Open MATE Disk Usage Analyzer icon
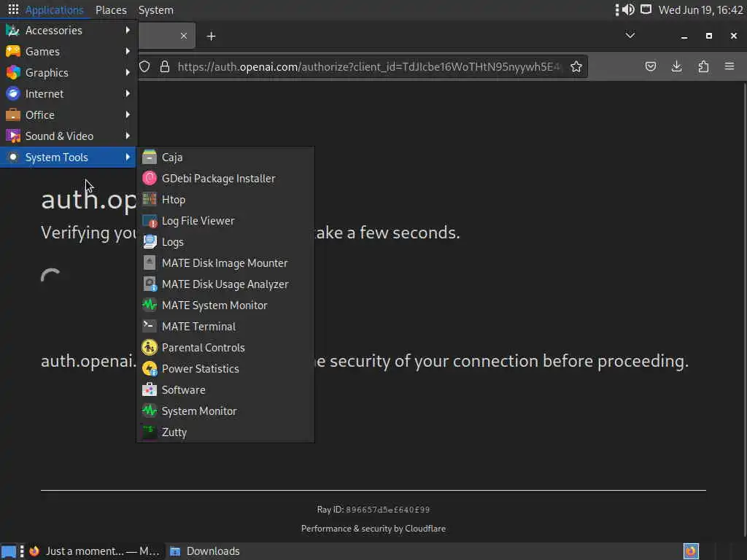 tap(149, 284)
